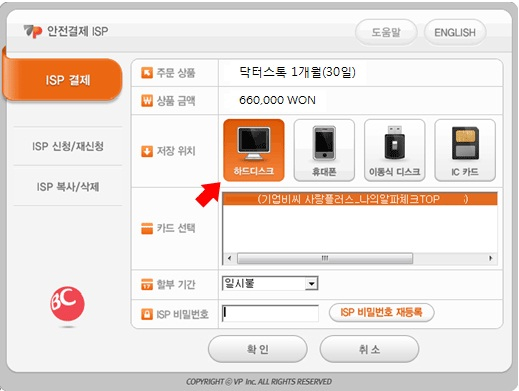Click the 안전결제 ISP logo icon
The image size is (519, 391).
tap(33, 31)
